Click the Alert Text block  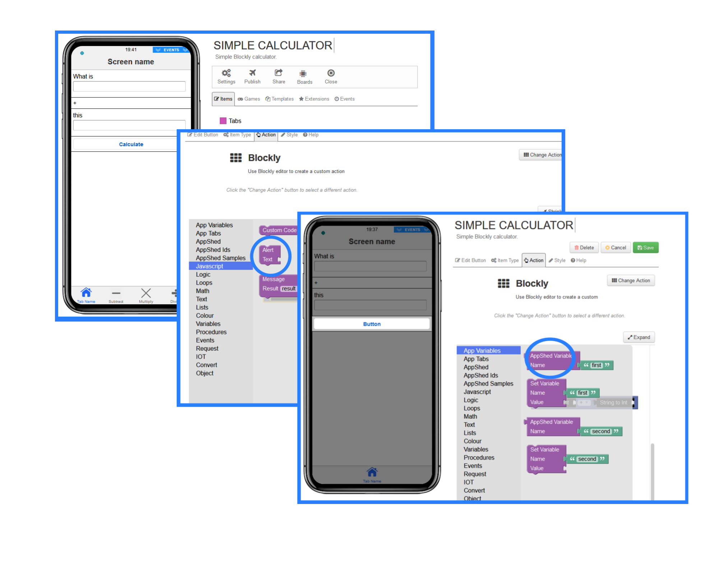[270, 255]
